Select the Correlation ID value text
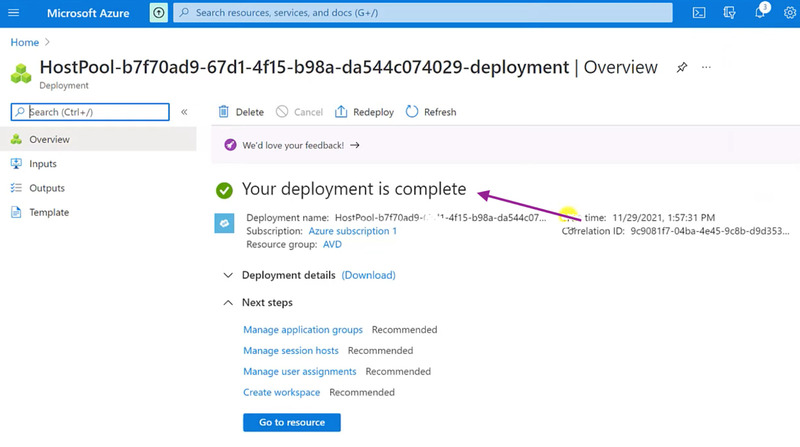 710,231
